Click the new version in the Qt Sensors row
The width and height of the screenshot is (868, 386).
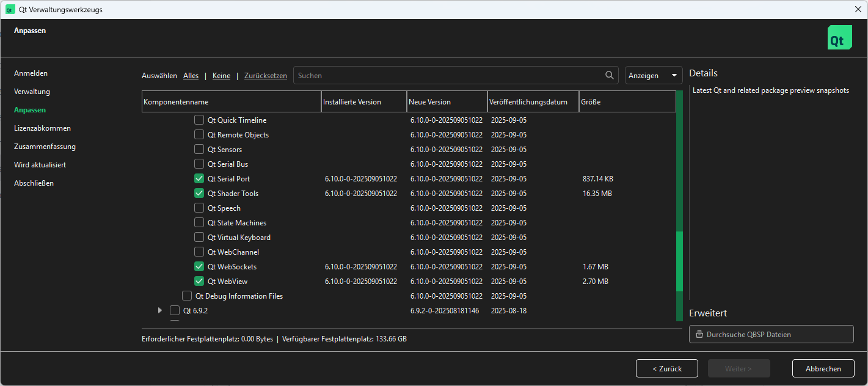(x=447, y=150)
